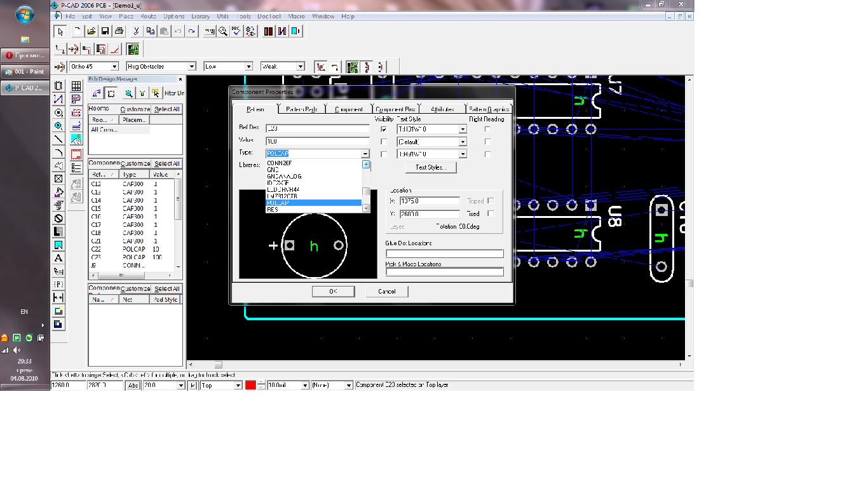Click the Open folder toolbar icon
868x488 pixels.
pyautogui.click(x=92, y=31)
